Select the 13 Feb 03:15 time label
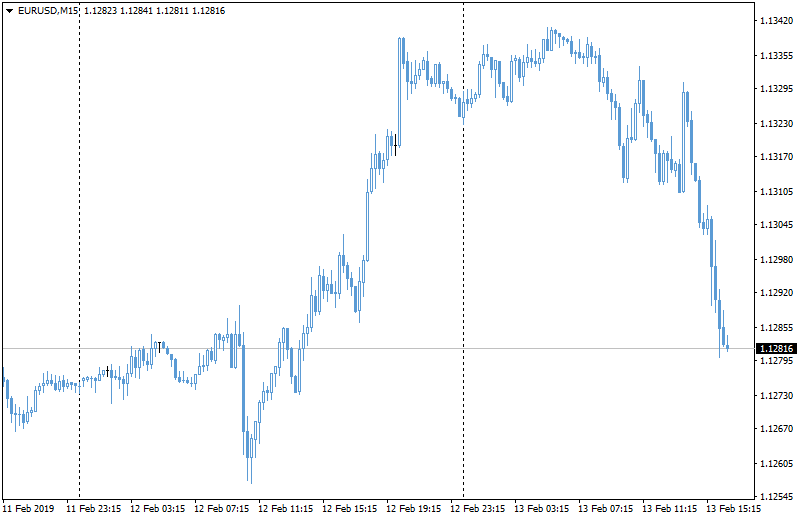The image size is (800, 520). (541, 509)
